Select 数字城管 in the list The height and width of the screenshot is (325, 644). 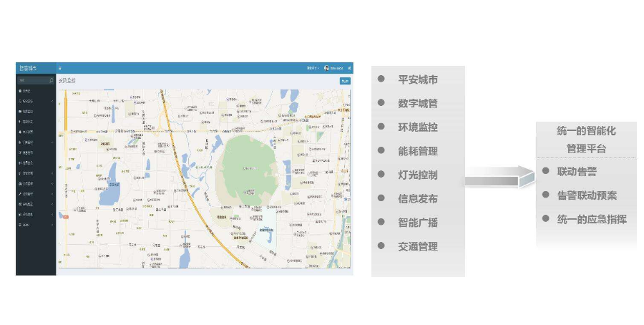coord(417,103)
